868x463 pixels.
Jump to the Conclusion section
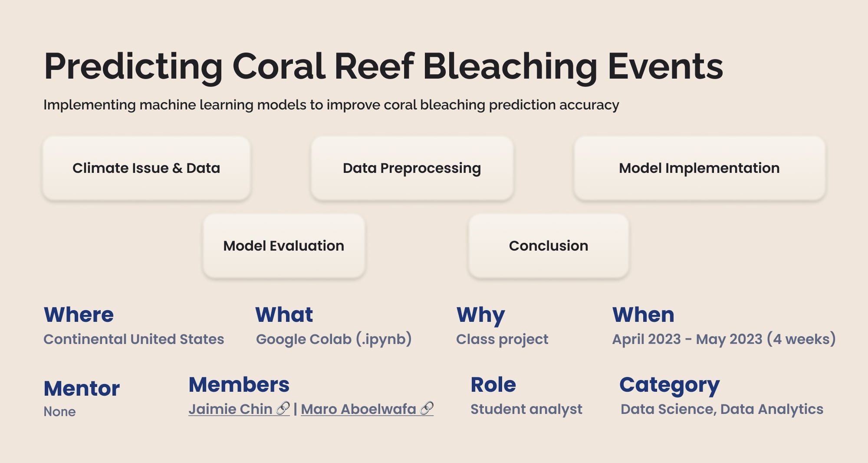(549, 246)
